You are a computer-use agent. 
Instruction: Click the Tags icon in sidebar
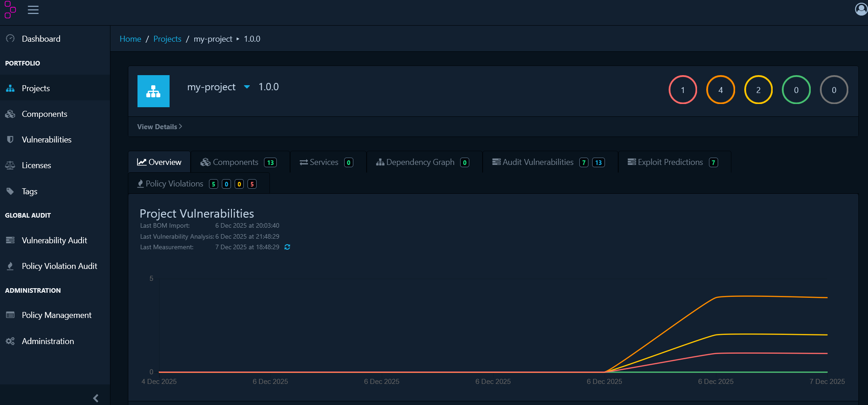10,191
